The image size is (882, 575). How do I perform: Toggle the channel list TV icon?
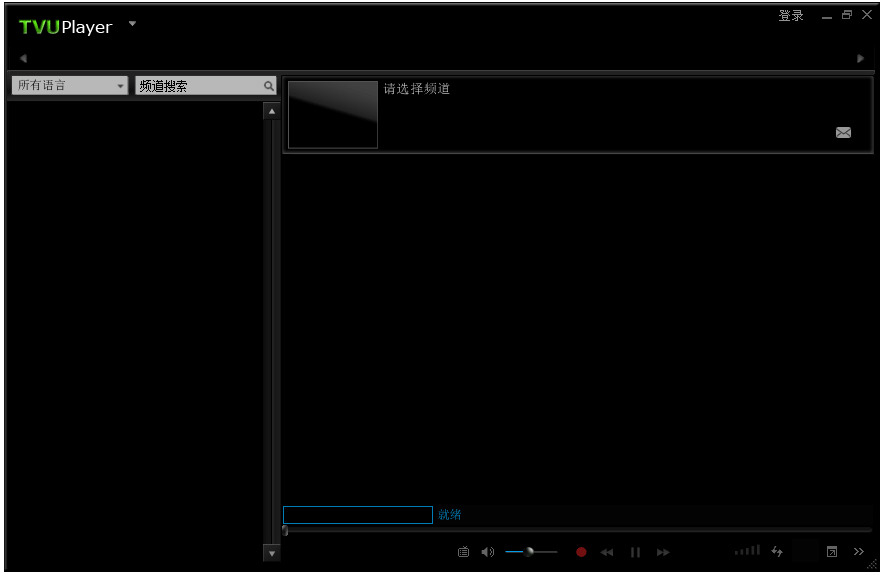click(x=464, y=552)
